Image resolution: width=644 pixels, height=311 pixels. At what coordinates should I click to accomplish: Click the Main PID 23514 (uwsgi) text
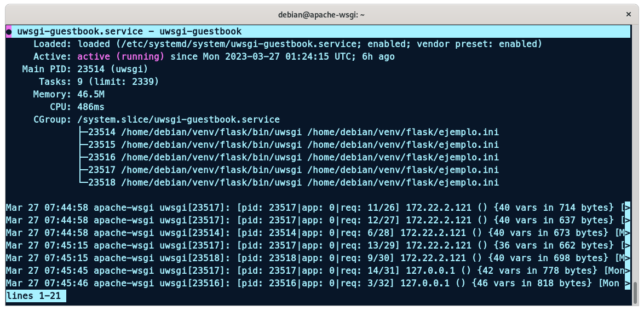coord(113,69)
